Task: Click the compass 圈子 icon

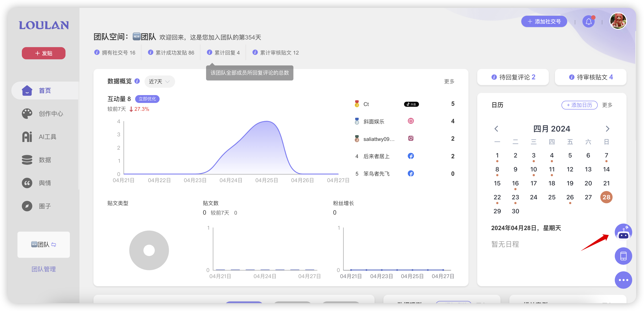Action: click(27, 206)
